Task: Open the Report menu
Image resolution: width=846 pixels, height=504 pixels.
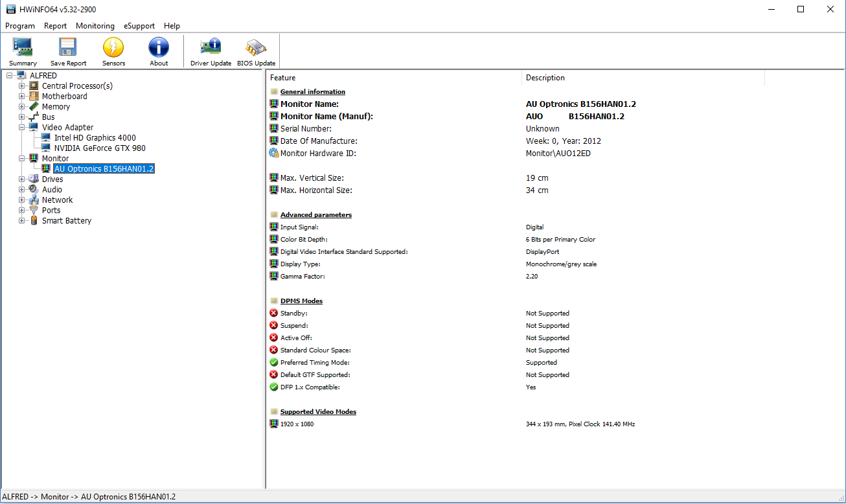Action: [x=56, y=26]
